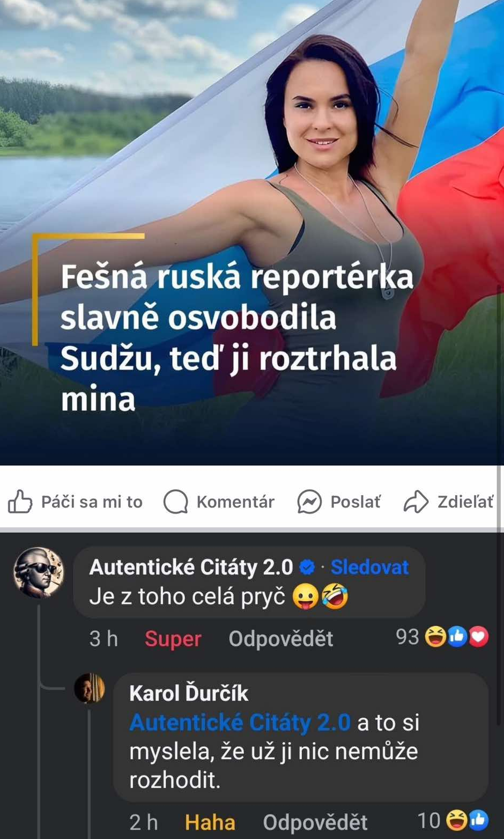Toggle the Haha reaction on Karol's reply
The width and height of the screenshot is (504, 839).
[210, 822]
